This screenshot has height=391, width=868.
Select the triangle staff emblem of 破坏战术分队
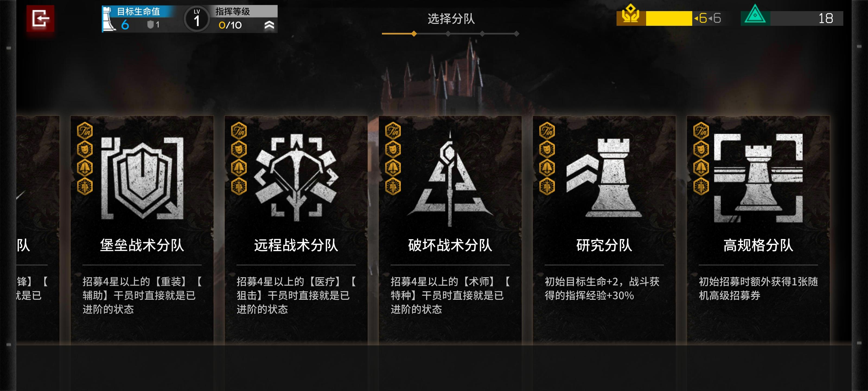click(x=450, y=179)
